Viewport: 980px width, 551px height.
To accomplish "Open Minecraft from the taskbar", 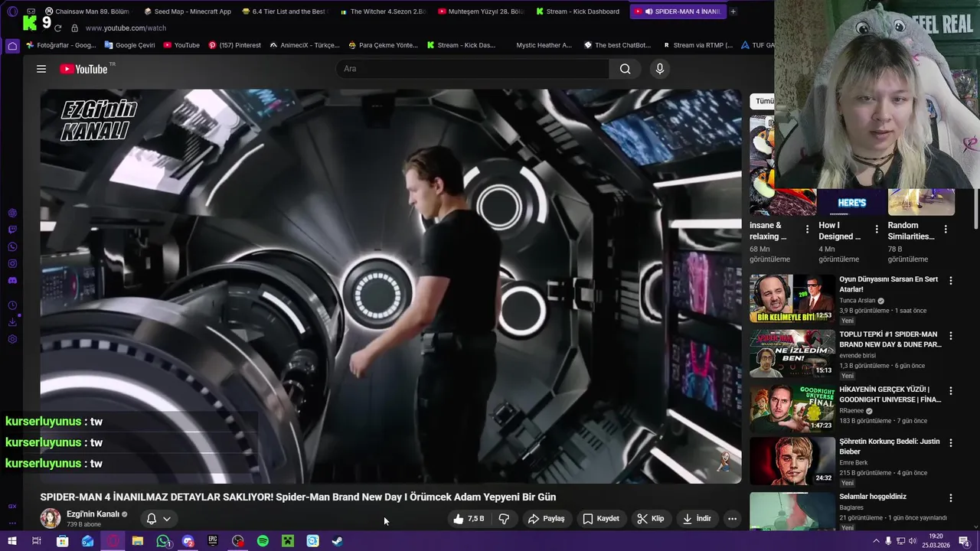I will (x=287, y=541).
